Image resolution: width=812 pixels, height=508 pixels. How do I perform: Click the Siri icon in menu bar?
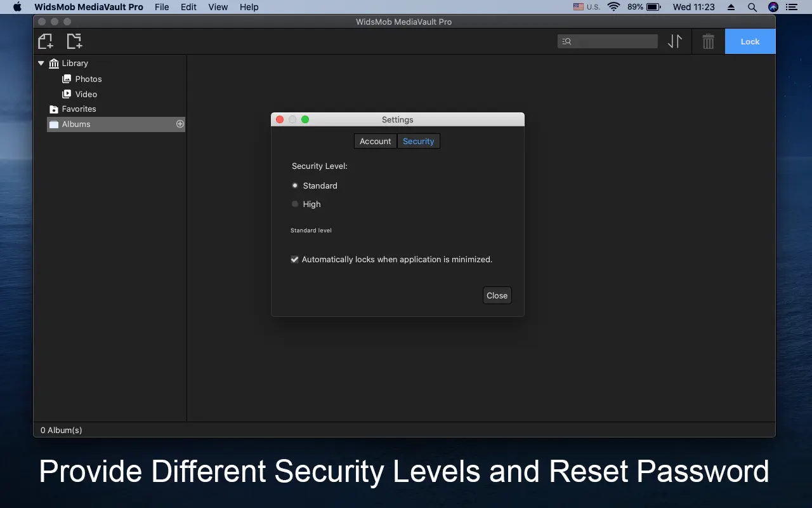[773, 7]
